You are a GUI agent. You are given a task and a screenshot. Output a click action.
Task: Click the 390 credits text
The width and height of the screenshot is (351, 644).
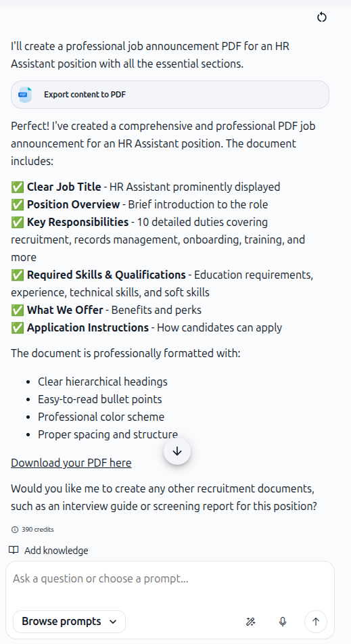point(38,530)
